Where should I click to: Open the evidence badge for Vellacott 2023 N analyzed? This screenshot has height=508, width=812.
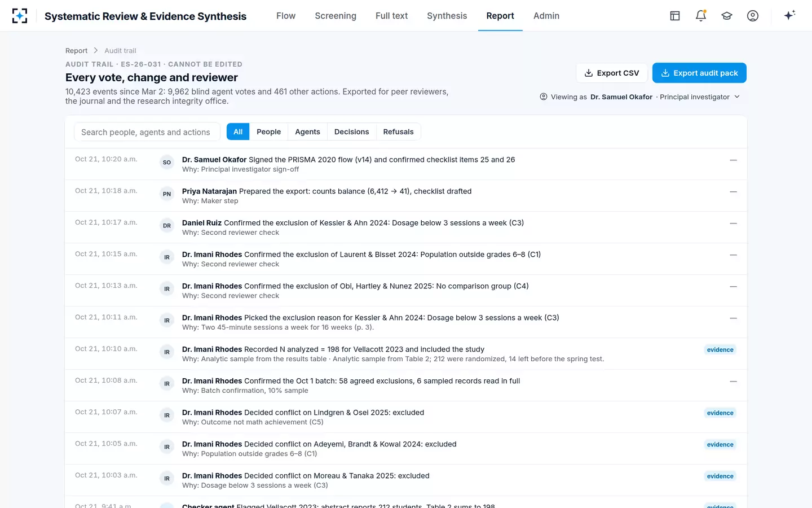720,350
